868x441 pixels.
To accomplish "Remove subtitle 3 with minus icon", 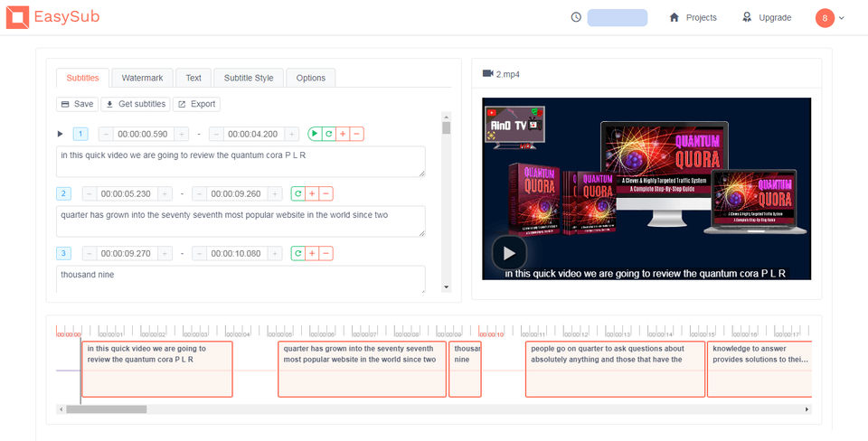I will click(326, 253).
